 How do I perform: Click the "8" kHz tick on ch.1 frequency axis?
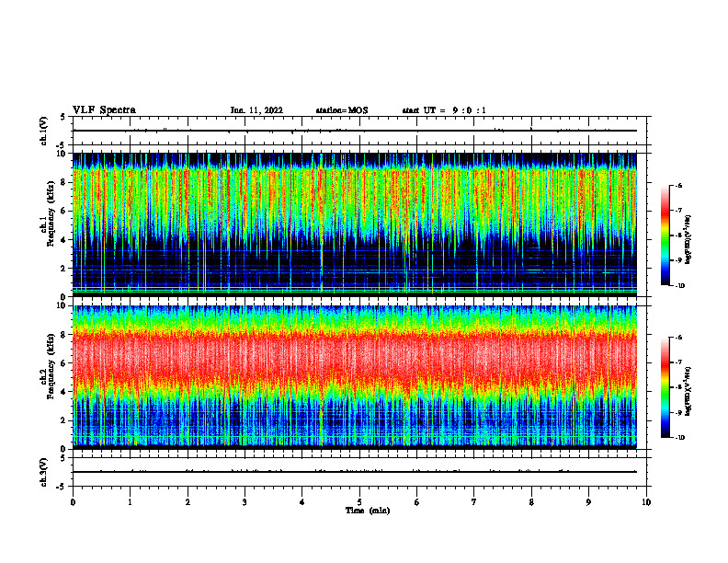point(63,182)
